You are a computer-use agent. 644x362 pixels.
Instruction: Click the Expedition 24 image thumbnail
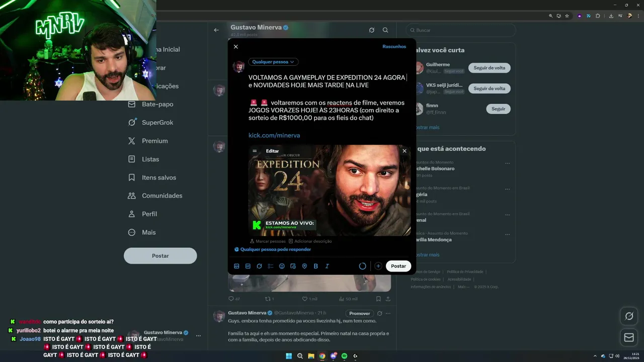[330, 191]
